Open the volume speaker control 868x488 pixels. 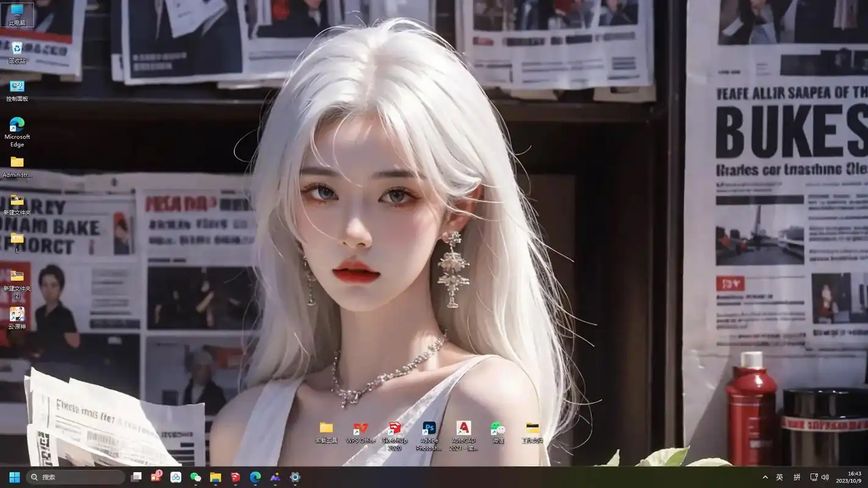click(x=825, y=477)
